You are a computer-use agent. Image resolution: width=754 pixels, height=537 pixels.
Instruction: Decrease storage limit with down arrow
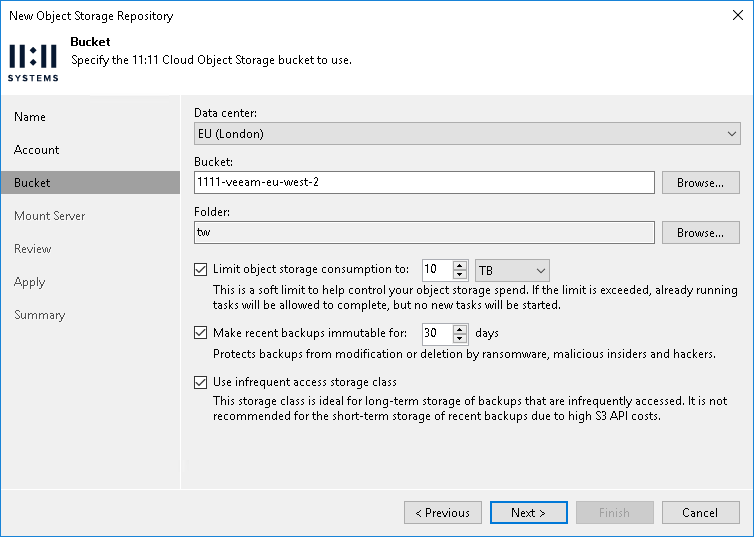[460, 275]
